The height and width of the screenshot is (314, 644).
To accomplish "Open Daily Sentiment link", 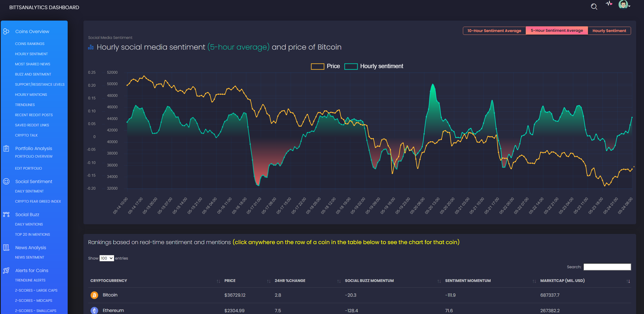I will pos(29,191).
